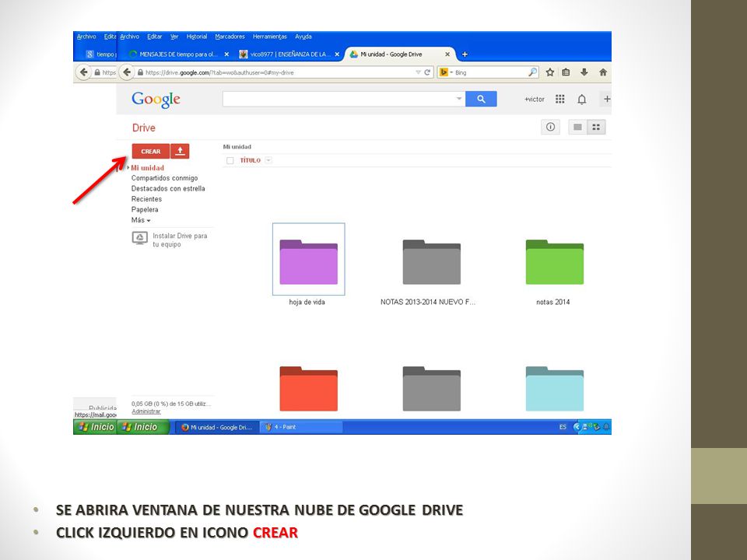Open the Herramientas menu
The height and width of the screenshot is (560, 747).
click(270, 37)
